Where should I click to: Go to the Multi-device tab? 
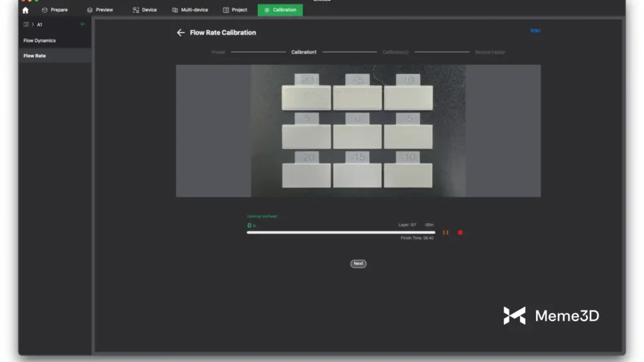coord(190,10)
